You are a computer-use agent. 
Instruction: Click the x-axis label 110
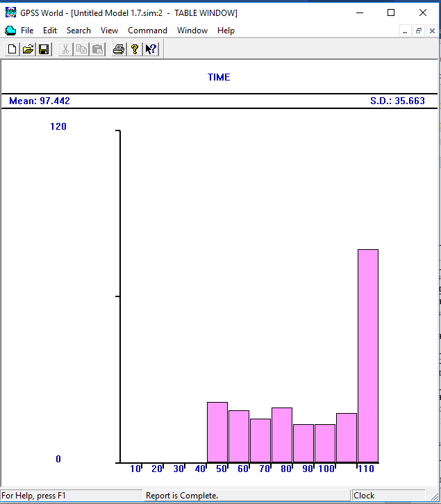[x=366, y=469]
